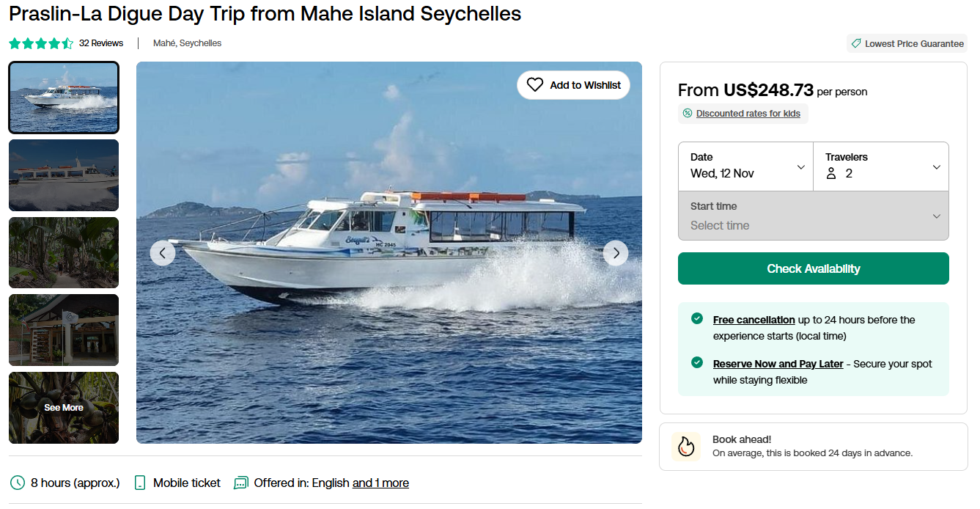Go to the next photo with the right arrow

(x=616, y=253)
